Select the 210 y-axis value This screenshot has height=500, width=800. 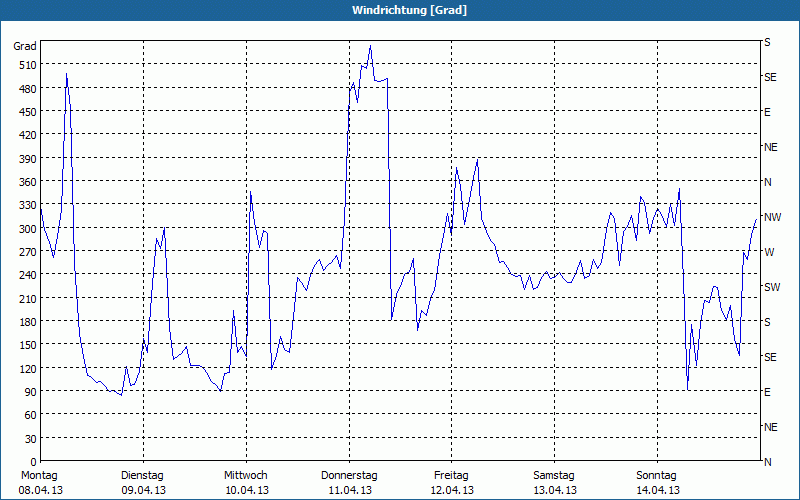tap(28, 298)
